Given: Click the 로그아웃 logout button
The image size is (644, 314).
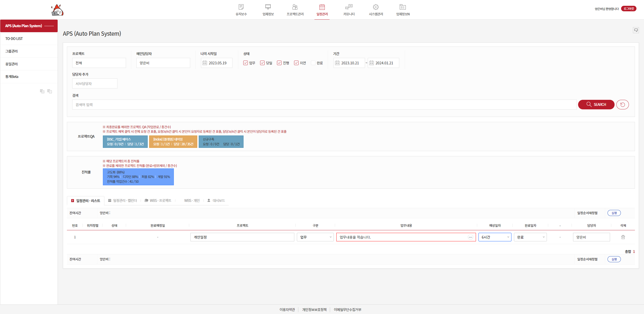Looking at the screenshot, I should tap(628, 9).
